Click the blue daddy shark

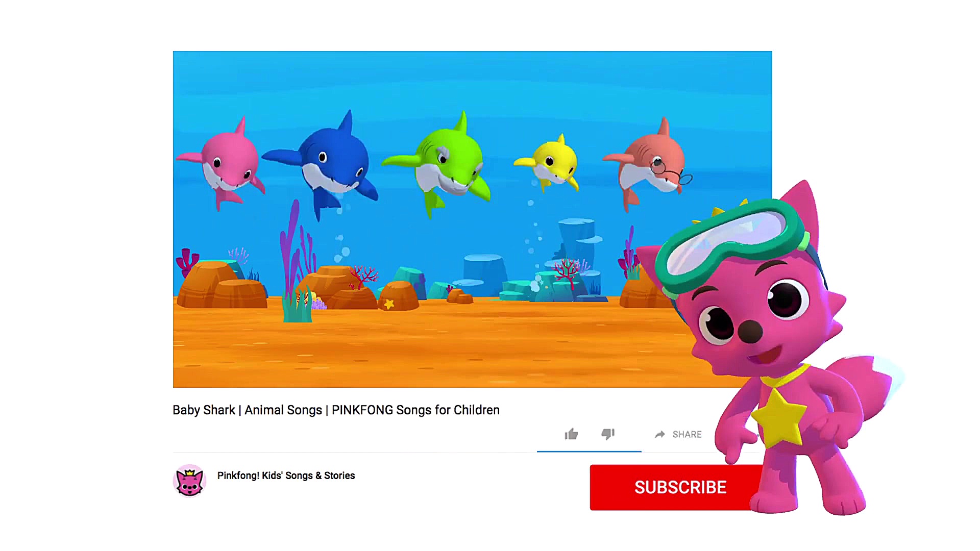[x=327, y=164]
